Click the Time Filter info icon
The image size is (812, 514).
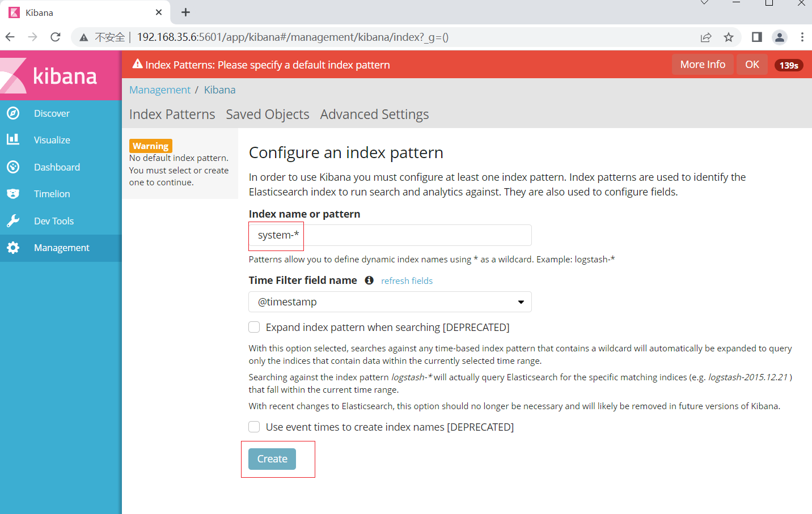[369, 281]
